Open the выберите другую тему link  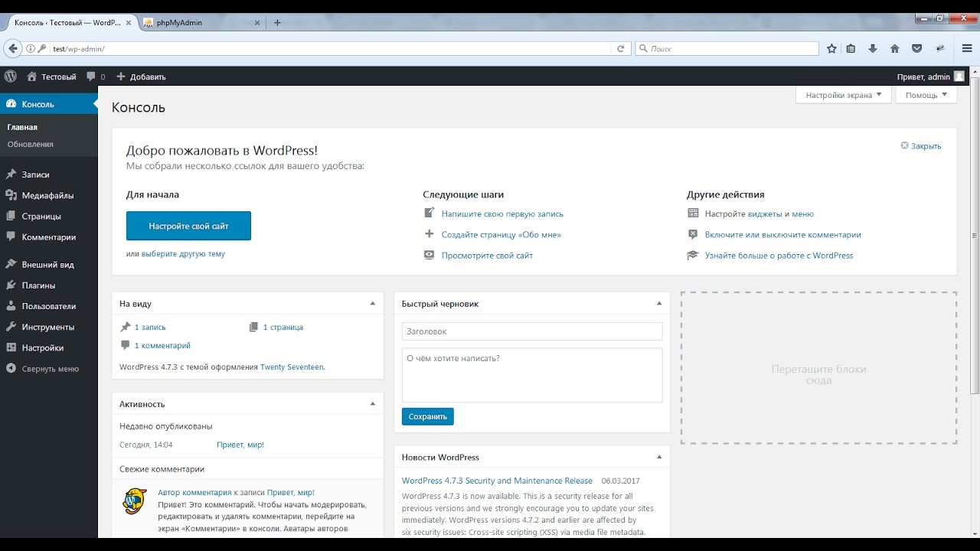183,253
